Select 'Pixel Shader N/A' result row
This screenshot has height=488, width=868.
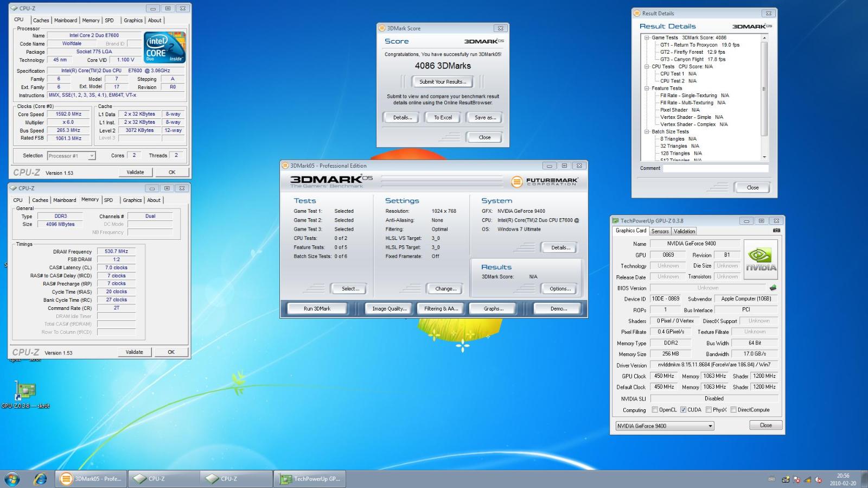pos(680,110)
